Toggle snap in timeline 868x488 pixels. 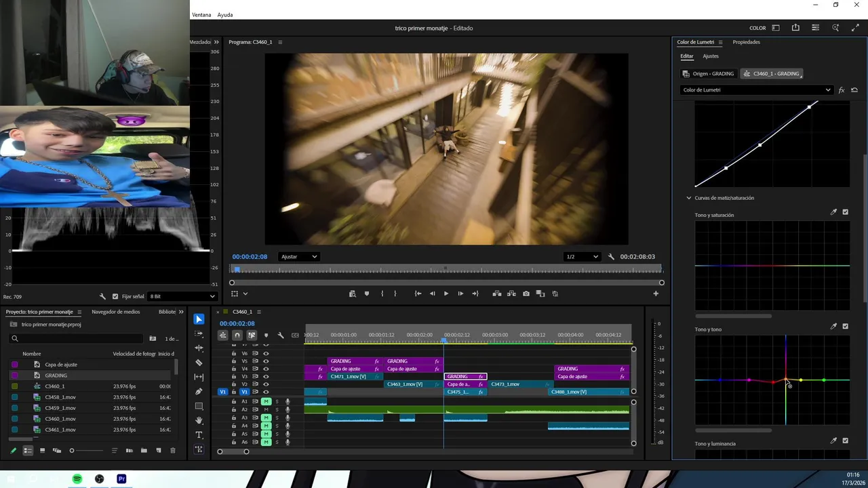coord(237,335)
